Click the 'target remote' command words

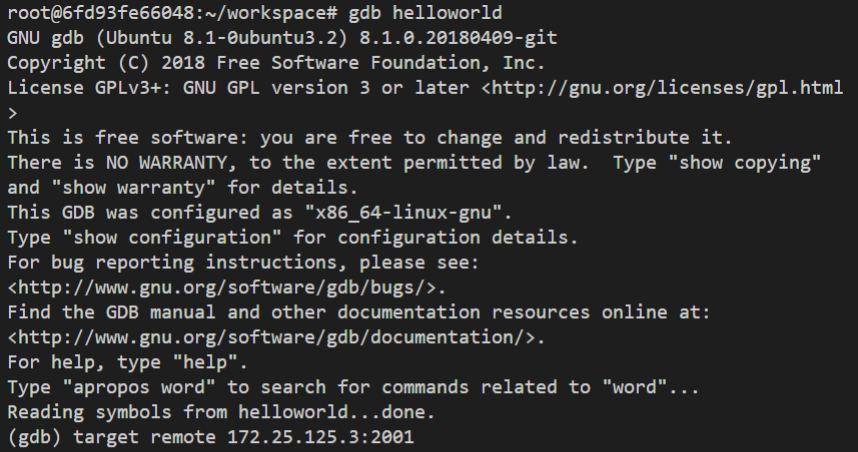point(144,437)
